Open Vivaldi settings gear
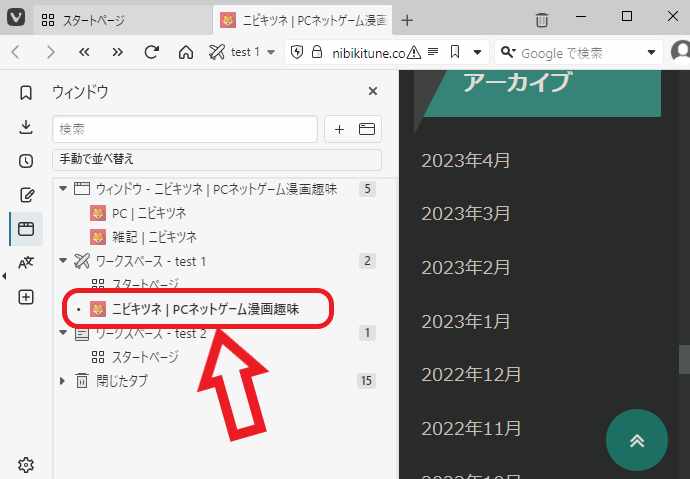 pos(26,464)
